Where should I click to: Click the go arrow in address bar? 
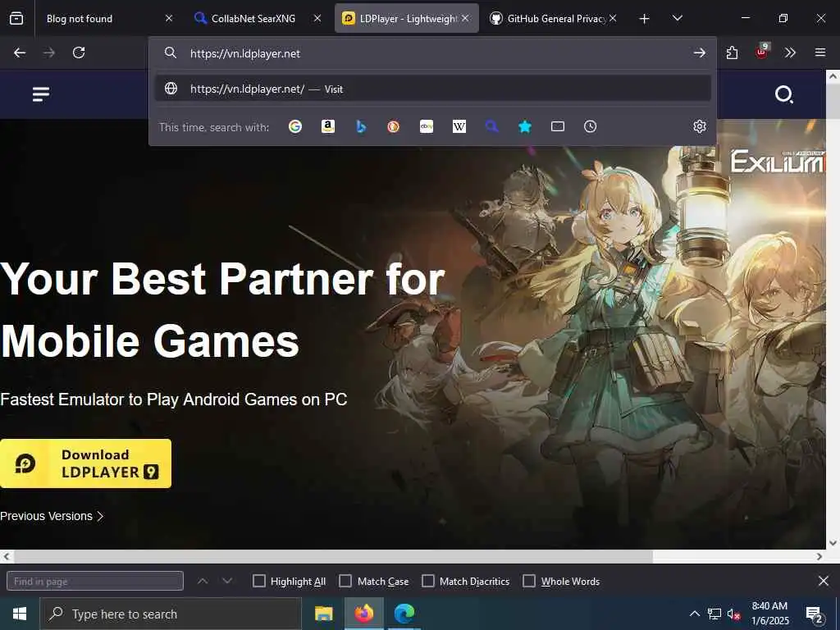(x=699, y=53)
